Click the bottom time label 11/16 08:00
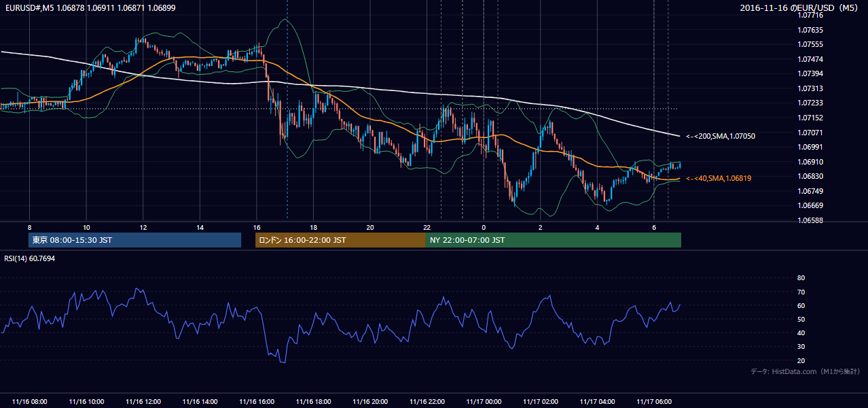Screen dimensions: 868x408 tap(29, 402)
